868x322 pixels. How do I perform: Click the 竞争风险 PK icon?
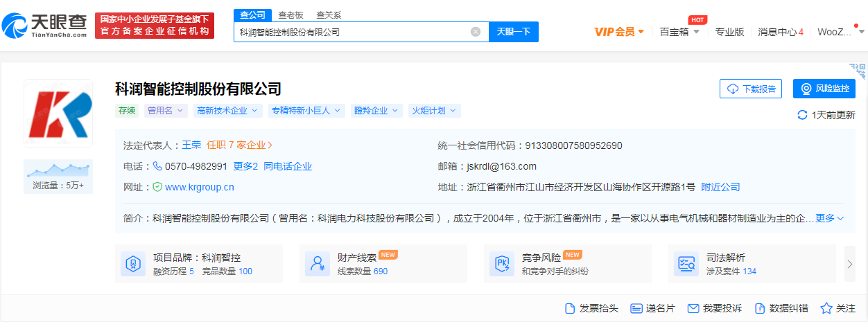pos(502,264)
